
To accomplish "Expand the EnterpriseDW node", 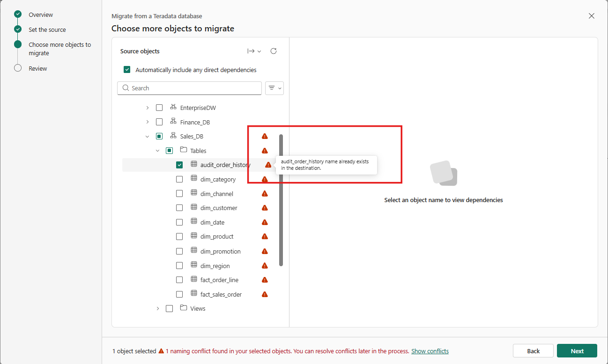I will click(147, 108).
